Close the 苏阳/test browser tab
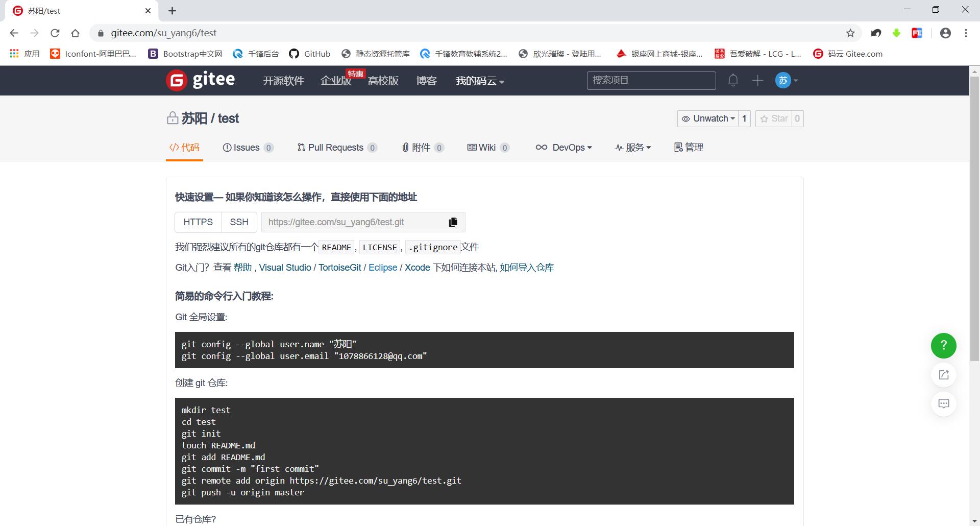 point(148,11)
